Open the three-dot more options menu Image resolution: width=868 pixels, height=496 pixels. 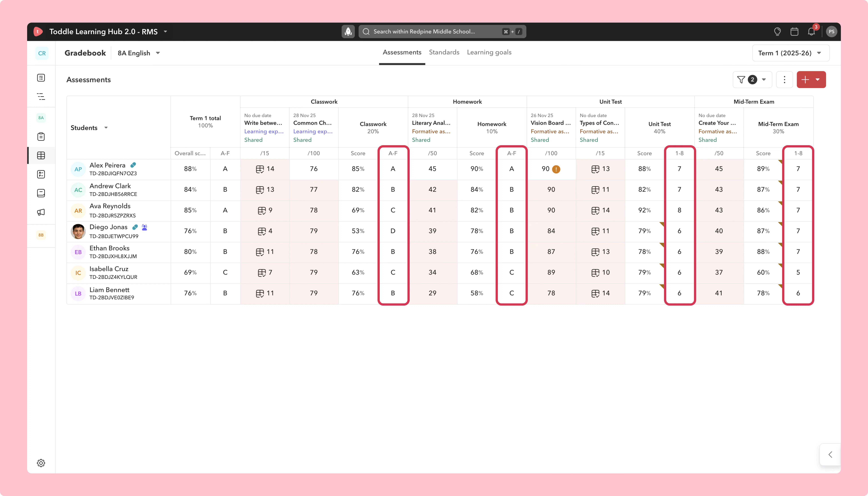[785, 80]
